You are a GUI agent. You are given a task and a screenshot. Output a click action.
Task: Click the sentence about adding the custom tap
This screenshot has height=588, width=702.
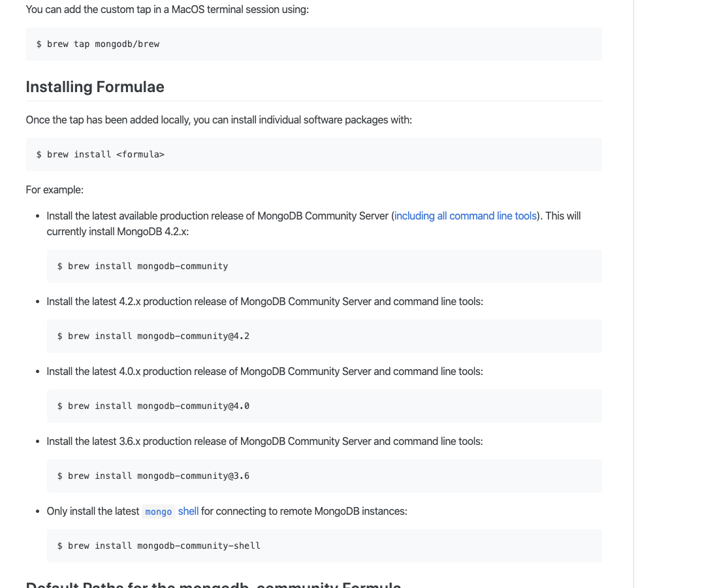(167, 9)
